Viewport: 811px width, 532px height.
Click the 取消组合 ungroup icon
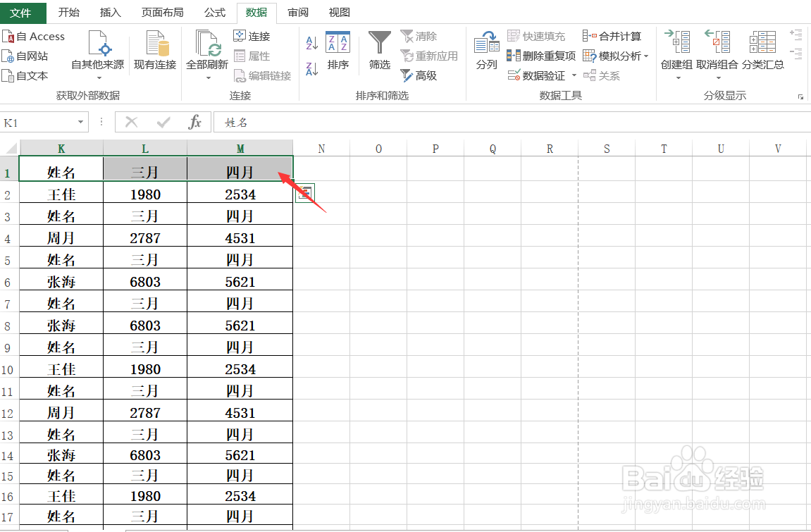(x=717, y=42)
